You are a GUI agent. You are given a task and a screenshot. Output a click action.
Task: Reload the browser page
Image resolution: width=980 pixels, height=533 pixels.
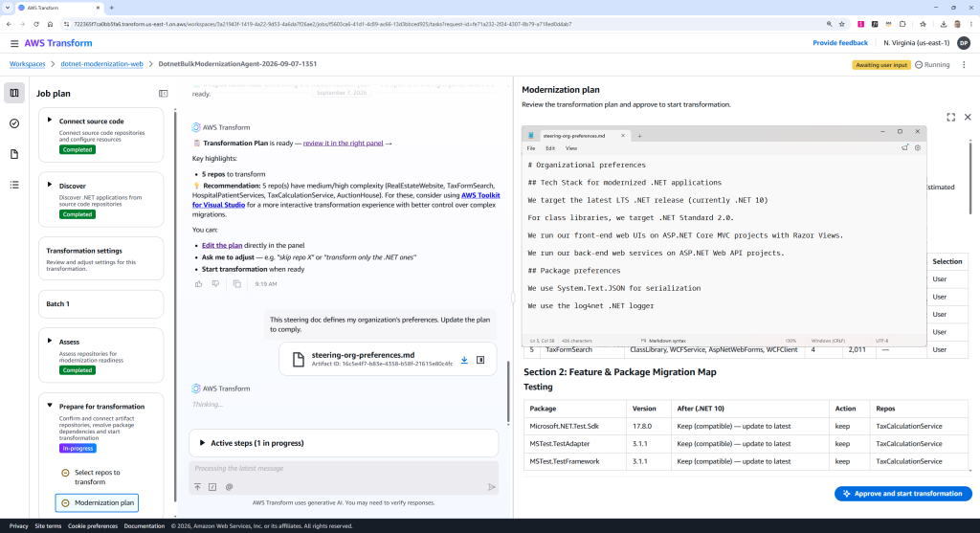pos(36,24)
